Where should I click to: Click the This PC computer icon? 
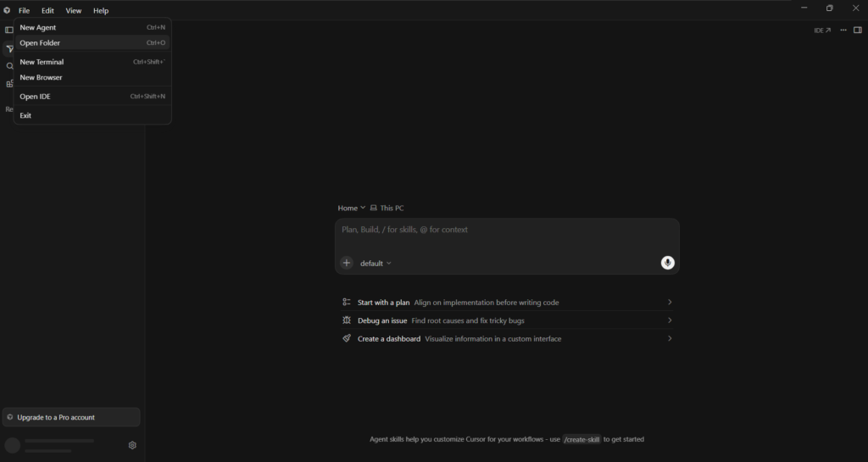tap(374, 208)
